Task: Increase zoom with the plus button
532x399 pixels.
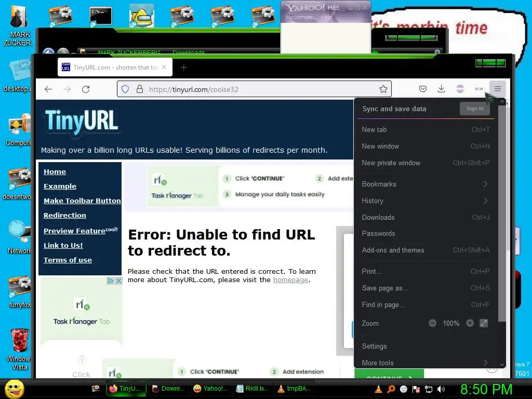Action: 470,323
